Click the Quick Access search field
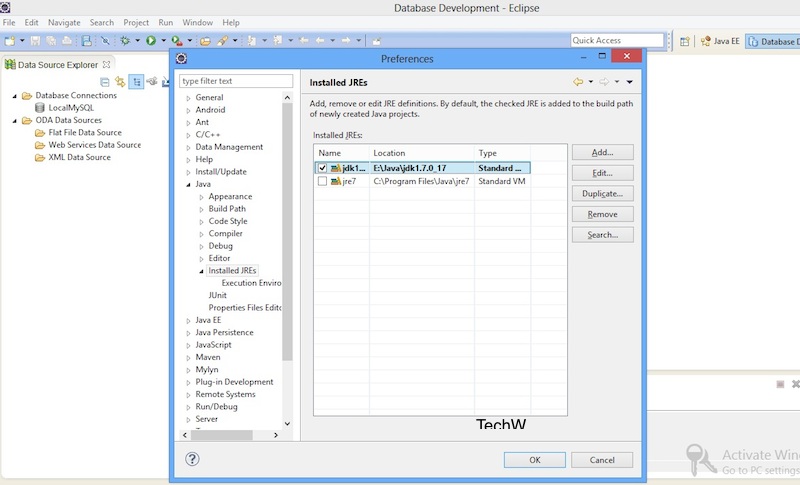This screenshot has width=800, height=485. (617, 40)
